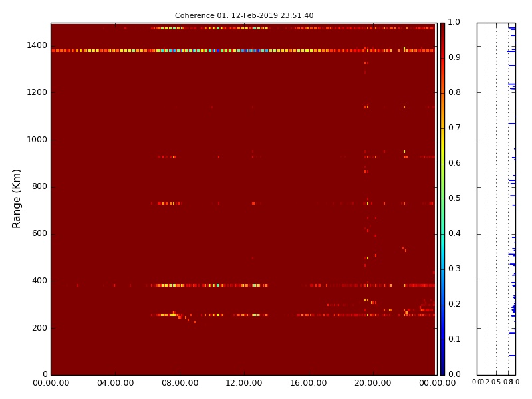
Task: Click the 'Range (Km)' y-axis label
Action: [16, 199]
